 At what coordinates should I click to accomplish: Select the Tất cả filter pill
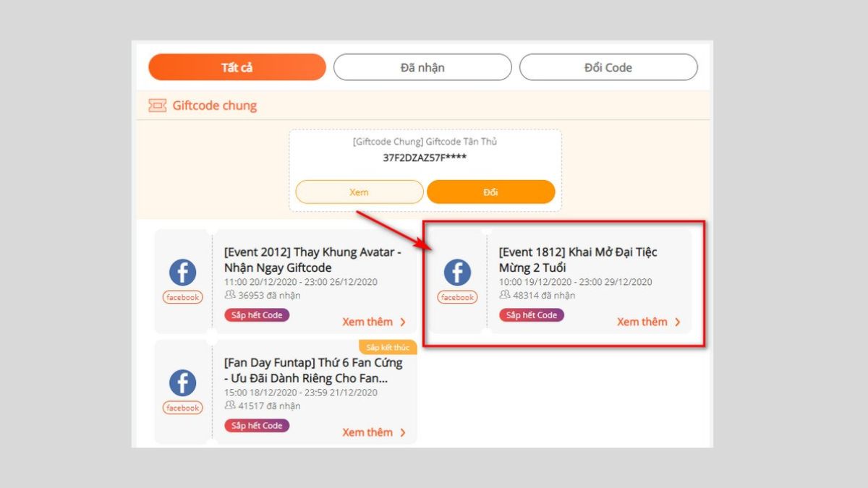pos(237,67)
